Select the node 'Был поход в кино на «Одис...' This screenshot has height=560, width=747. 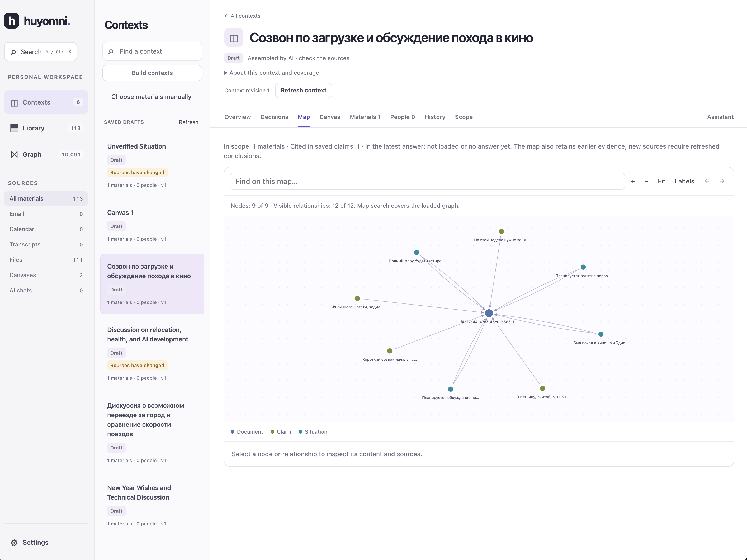pyautogui.click(x=601, y=334)
